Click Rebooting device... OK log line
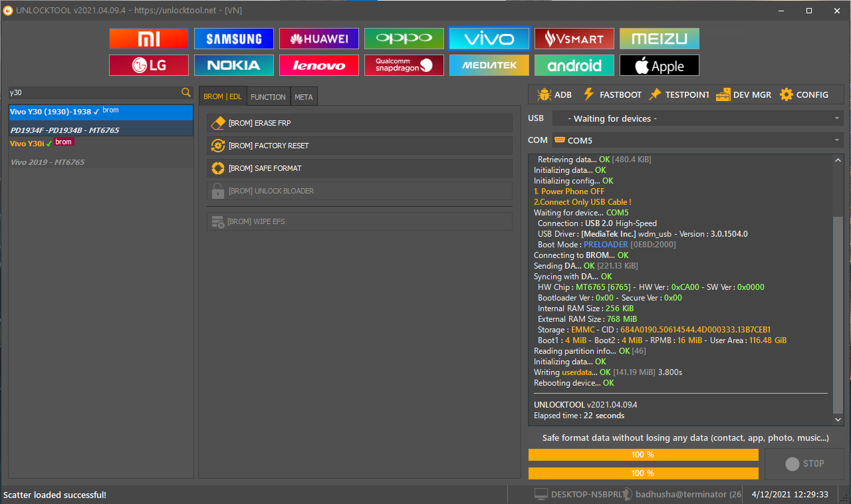This screenshot has height=504, width=851. (574, 383)
